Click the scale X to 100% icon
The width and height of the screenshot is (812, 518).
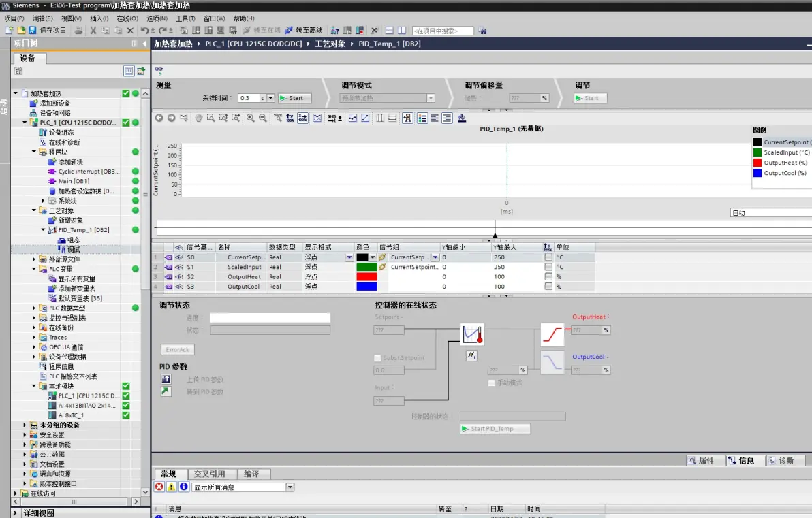[x=302, y=118]
